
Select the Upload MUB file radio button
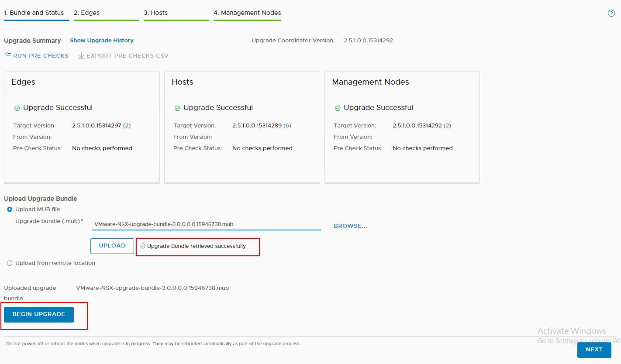[10, 209]
